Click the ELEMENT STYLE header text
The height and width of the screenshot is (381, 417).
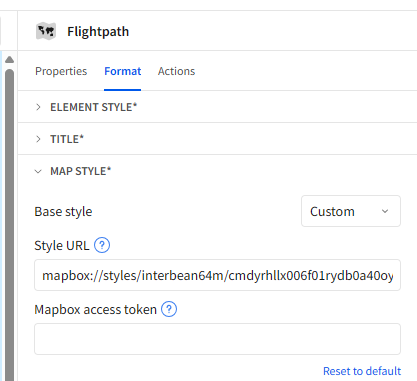(x=94, y=107)
